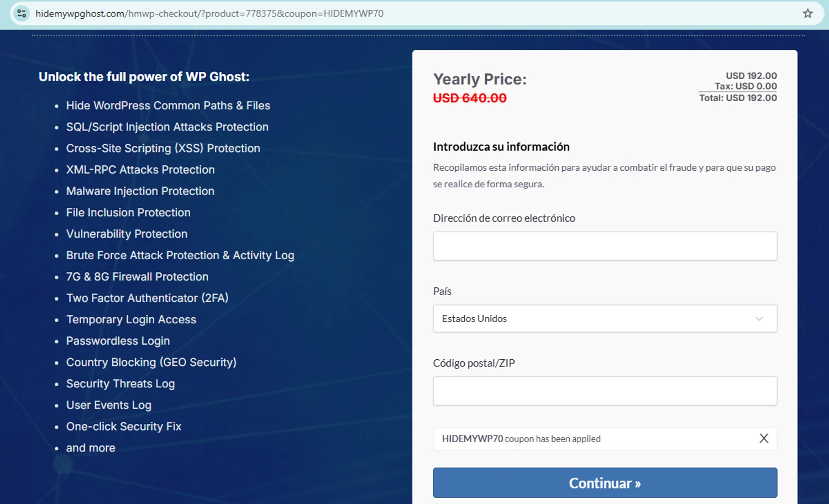Click the 'Código postal/ZIP' label
The height and width of the screenshot is (504, 829).
pyautogui.click(x=474, y=363)
